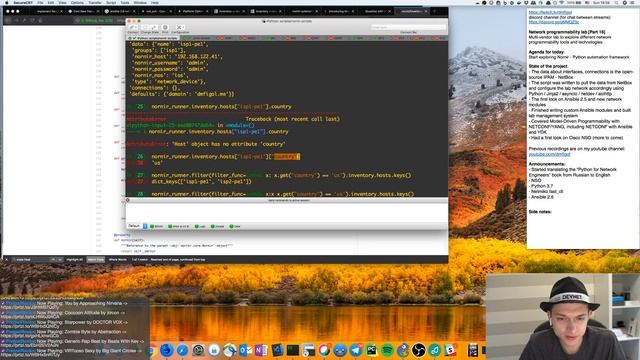Image resolution: width=640 pixels, height=360 pixels.
Task: Open the terminal app in the dock
Action: click(x=293, y=350)
